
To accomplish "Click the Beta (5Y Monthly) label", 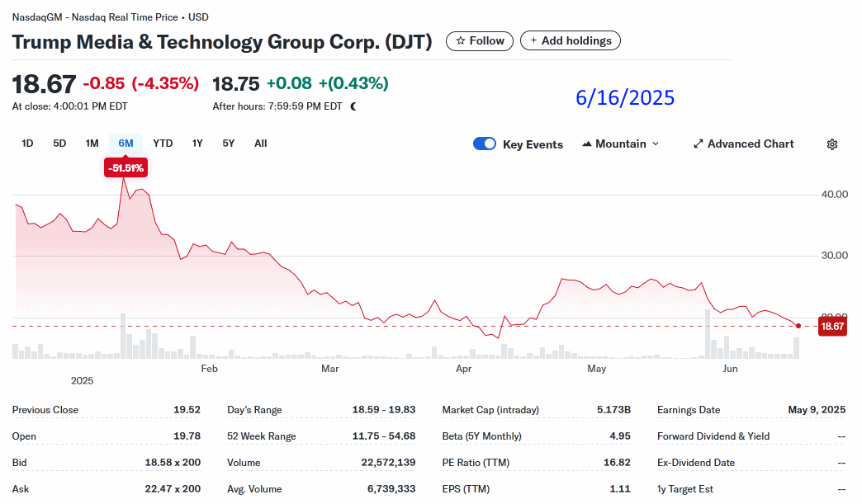I will click(x=481, y=436).
